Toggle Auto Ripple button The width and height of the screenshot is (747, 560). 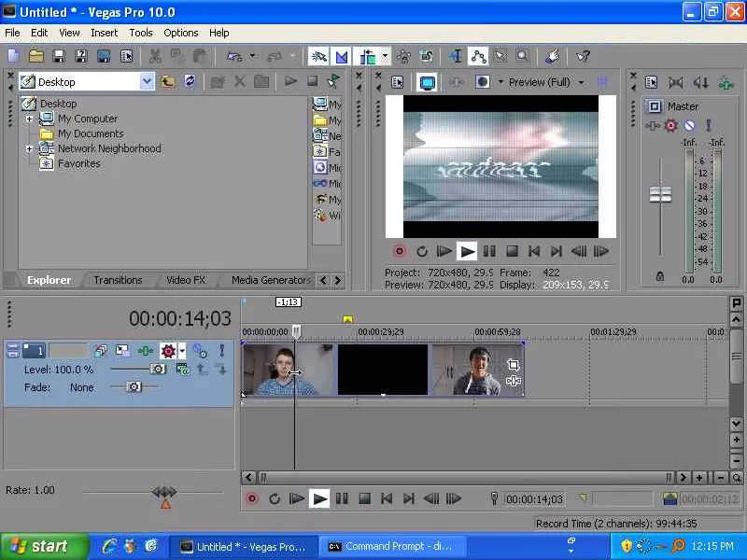click(367, 57)
